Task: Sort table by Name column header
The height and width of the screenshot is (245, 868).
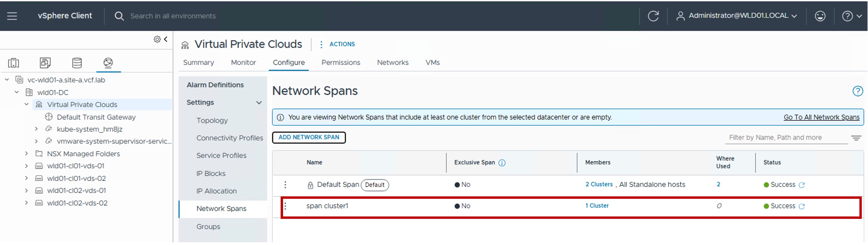Action: click(314, 162)
